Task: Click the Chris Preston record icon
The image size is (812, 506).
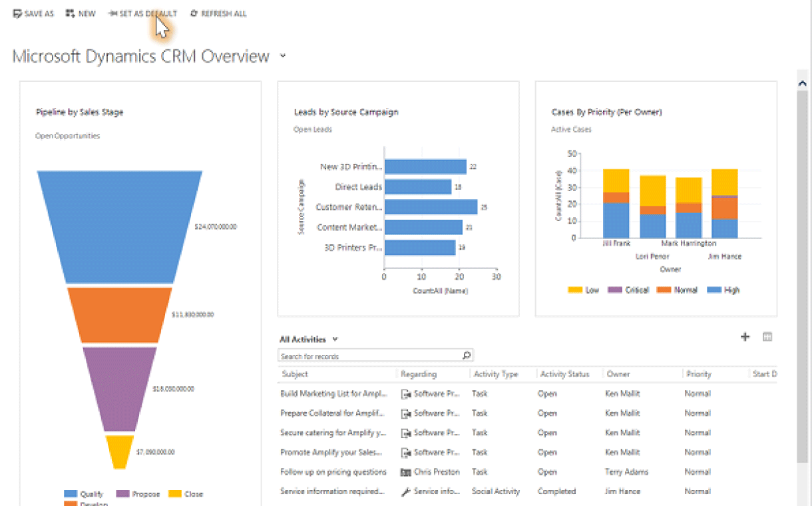Action: [x=405, y=472]
